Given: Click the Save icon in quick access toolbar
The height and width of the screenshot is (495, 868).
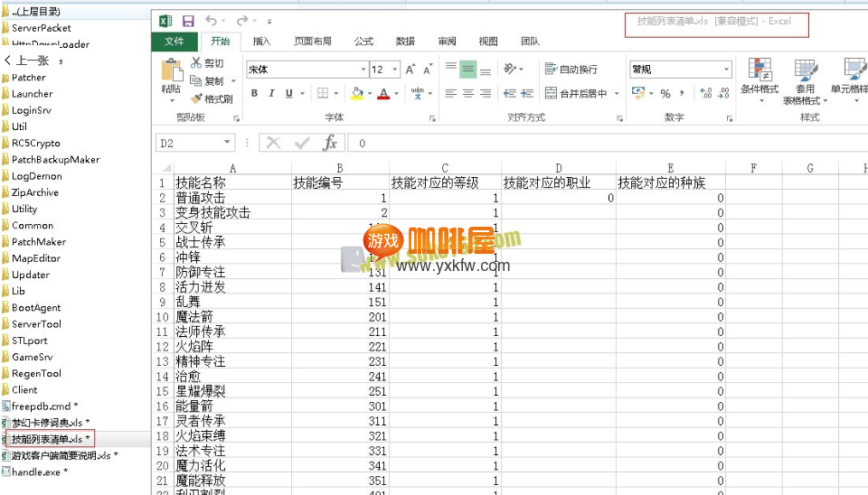Looking at the screenshot, I should [x=188, y=21].
